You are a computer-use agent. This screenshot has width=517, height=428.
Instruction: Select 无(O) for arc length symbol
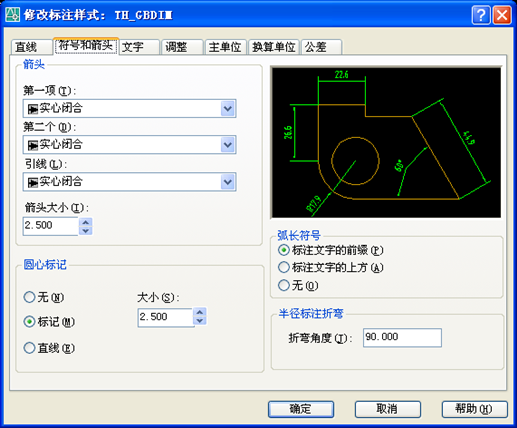point(298,285)
